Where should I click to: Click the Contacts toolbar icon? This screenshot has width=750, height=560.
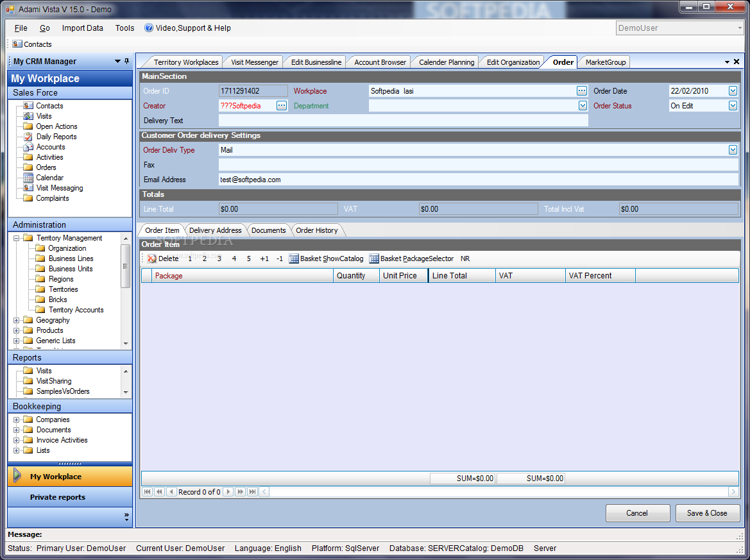pyautogui.click(x=17, y=44)
